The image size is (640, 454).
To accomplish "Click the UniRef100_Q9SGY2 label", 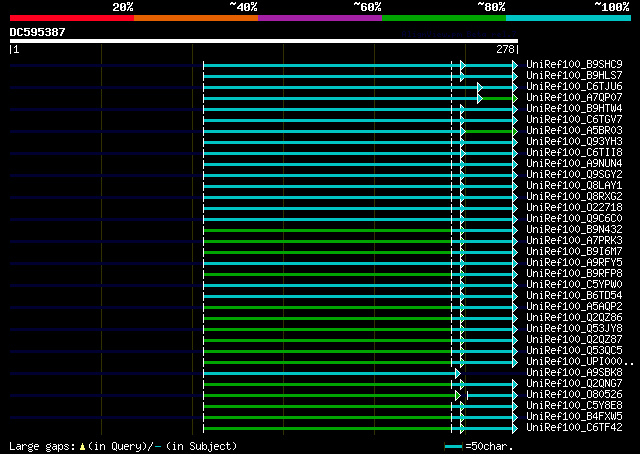I will (574, 175).
